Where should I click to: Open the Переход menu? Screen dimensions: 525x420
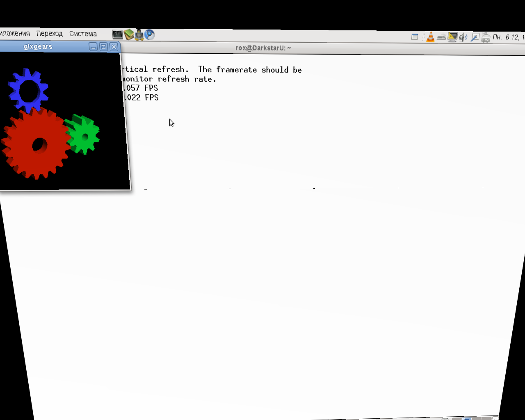tap(49, 34)
